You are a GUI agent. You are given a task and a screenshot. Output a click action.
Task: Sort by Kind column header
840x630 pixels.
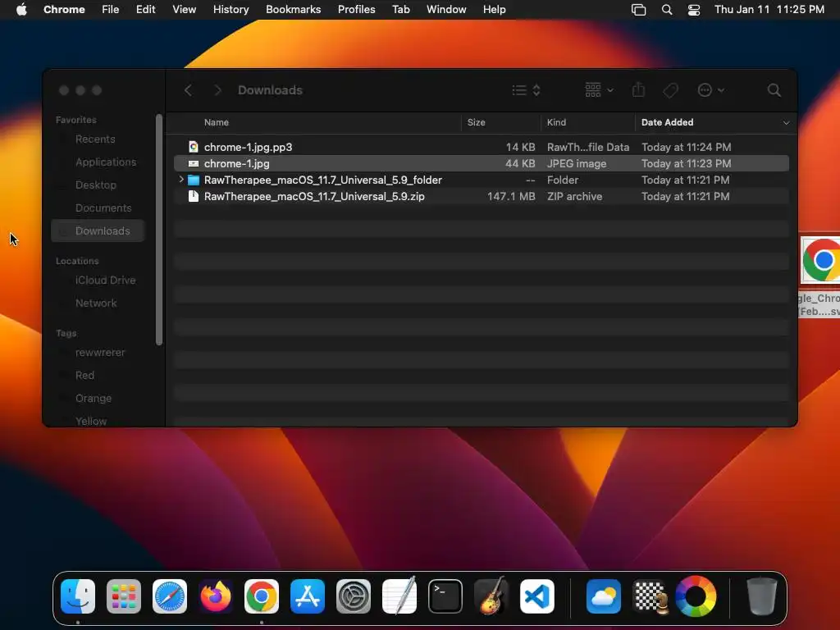coord(556,122)
